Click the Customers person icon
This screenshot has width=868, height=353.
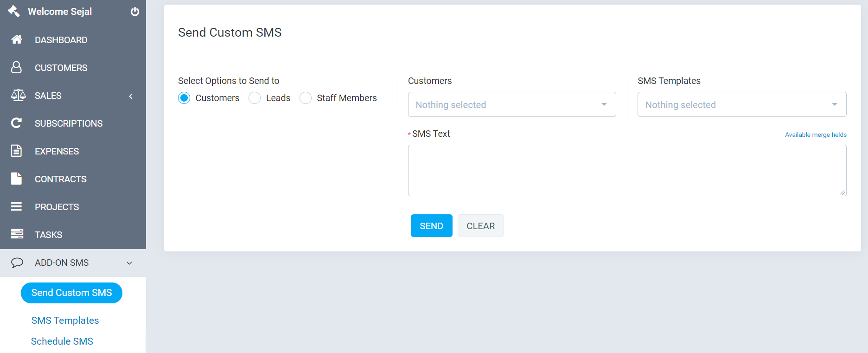pyautogui.click(x=17, y=67)
